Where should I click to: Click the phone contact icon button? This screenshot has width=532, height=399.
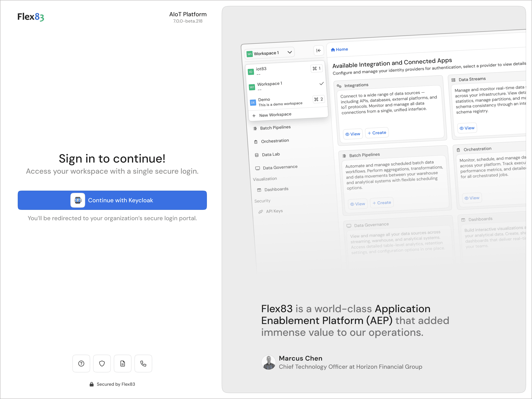click(x=143, y=363)
